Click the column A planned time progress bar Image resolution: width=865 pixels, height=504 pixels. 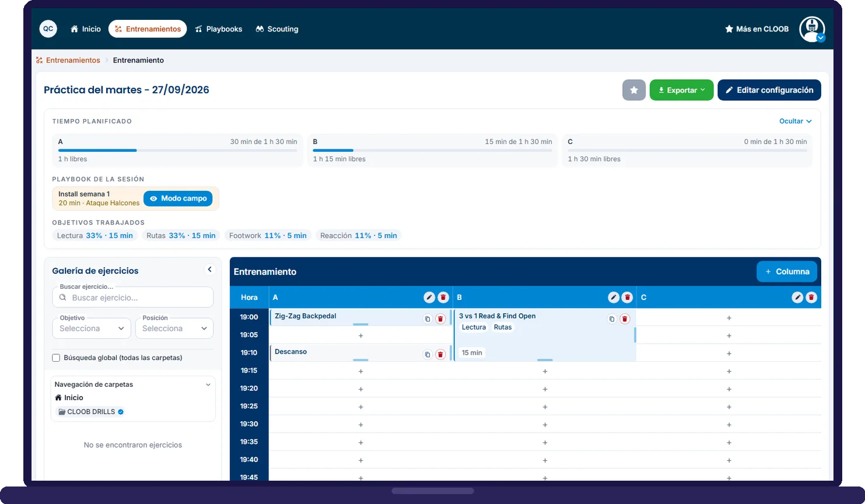(x=177, y=150)
